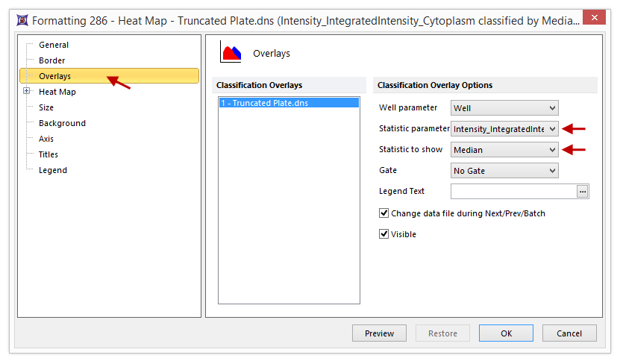Click inside the Legend Text field
The height and width of the screenshot is (364, 623).
click(513, 192)
